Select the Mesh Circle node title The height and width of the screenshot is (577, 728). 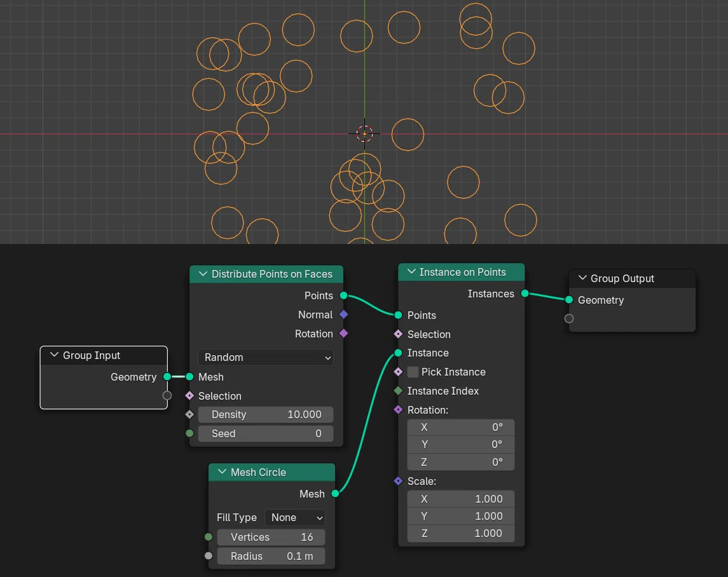click(x=258, y=472)
